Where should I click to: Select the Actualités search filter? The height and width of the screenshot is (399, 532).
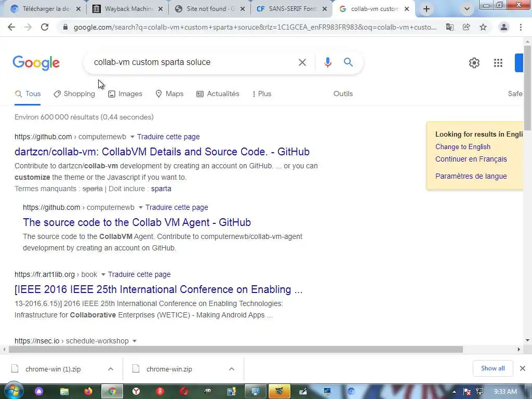click(218, 94)
